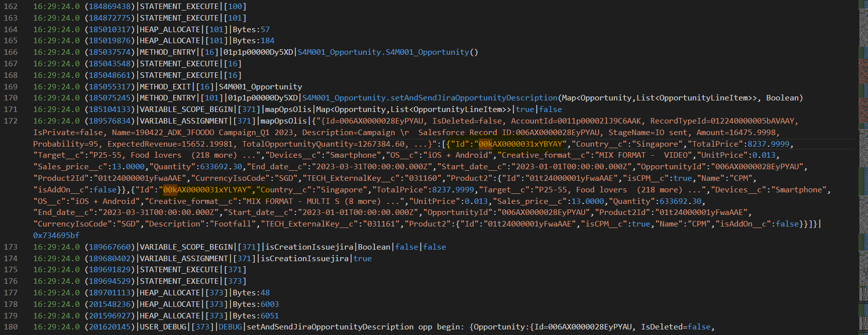Click line number 164 in the gutter
Viewport: 868px width, 335px height.
tap(11, 30)
